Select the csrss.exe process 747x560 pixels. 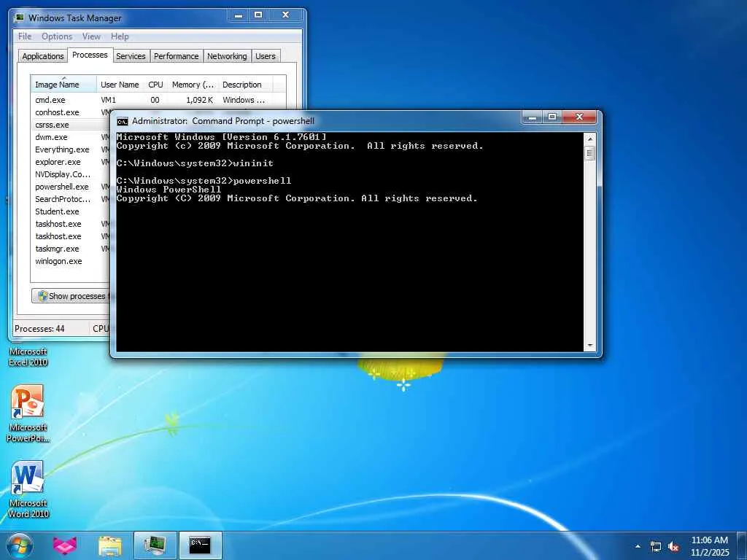click(x=52, y=125)
